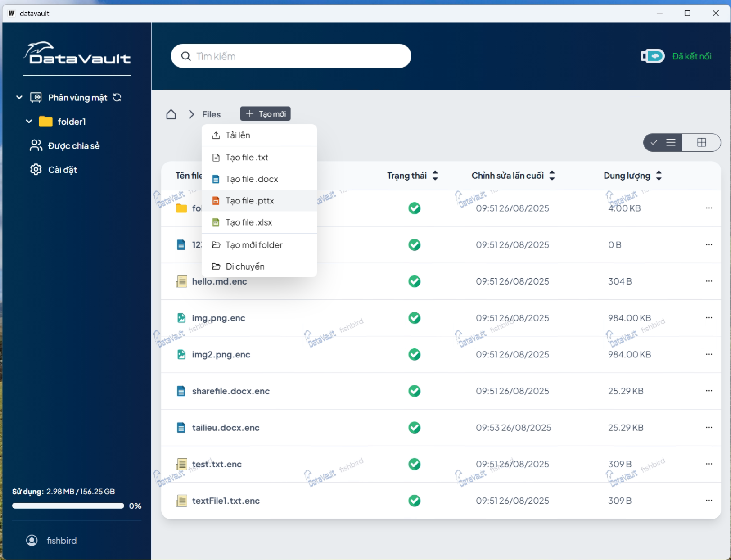Open Cài đặt settings gear
Screen dimensions: 731x560
pyautogui.click(x=36, y=170)
